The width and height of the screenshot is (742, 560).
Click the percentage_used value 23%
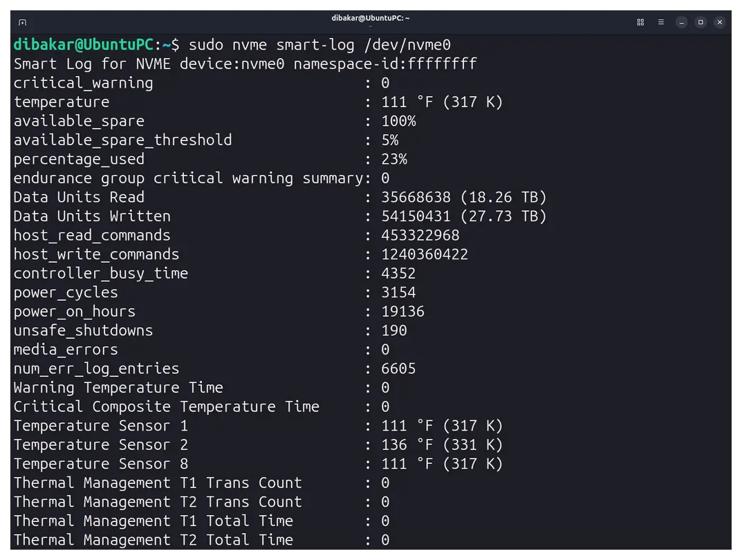(394, 160)
